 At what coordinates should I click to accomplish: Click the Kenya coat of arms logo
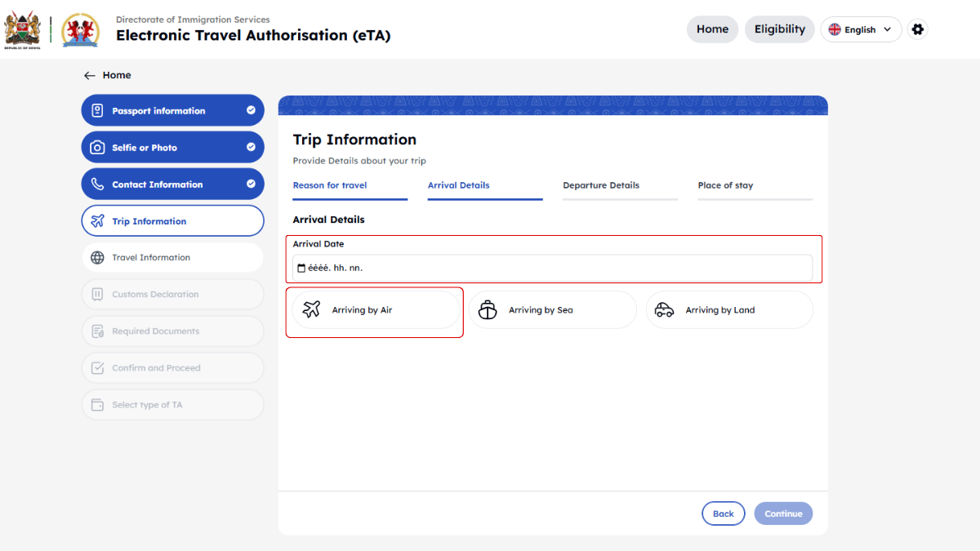[22, 30]
